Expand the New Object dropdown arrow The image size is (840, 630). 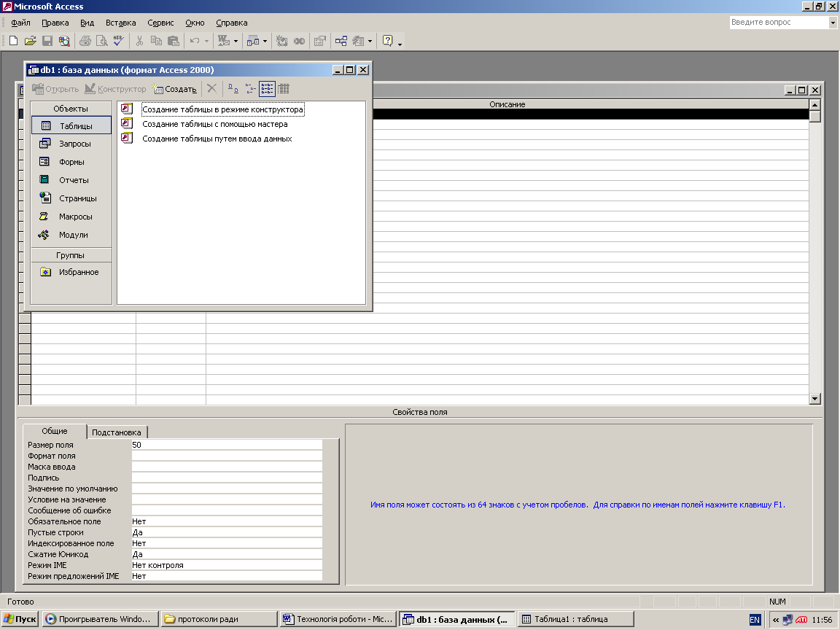point(370,42)
